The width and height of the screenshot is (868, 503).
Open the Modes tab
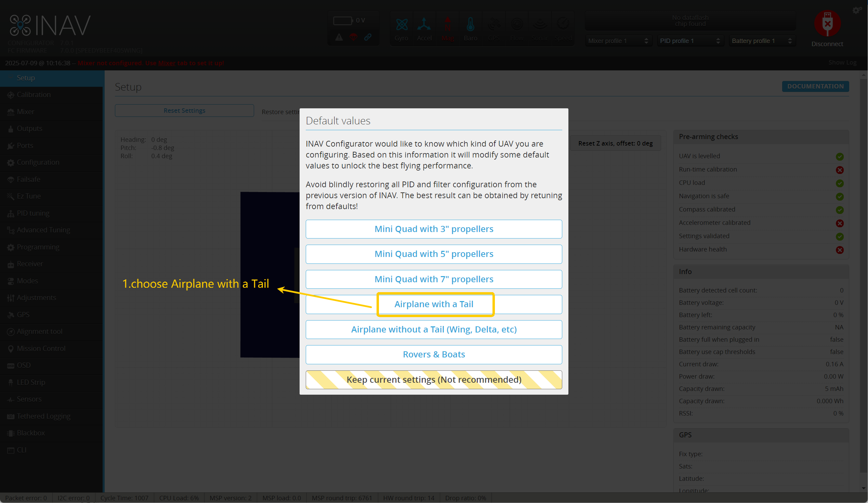(52, 281)
